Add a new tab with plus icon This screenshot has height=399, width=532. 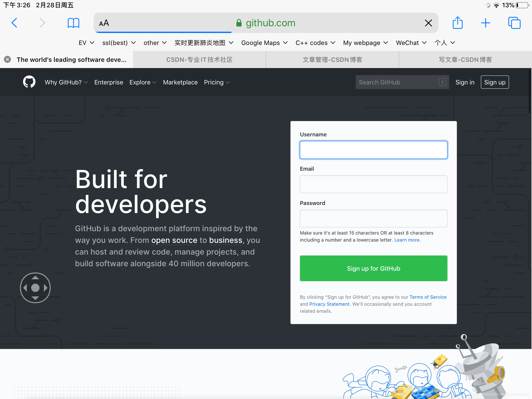pos(485,23)
